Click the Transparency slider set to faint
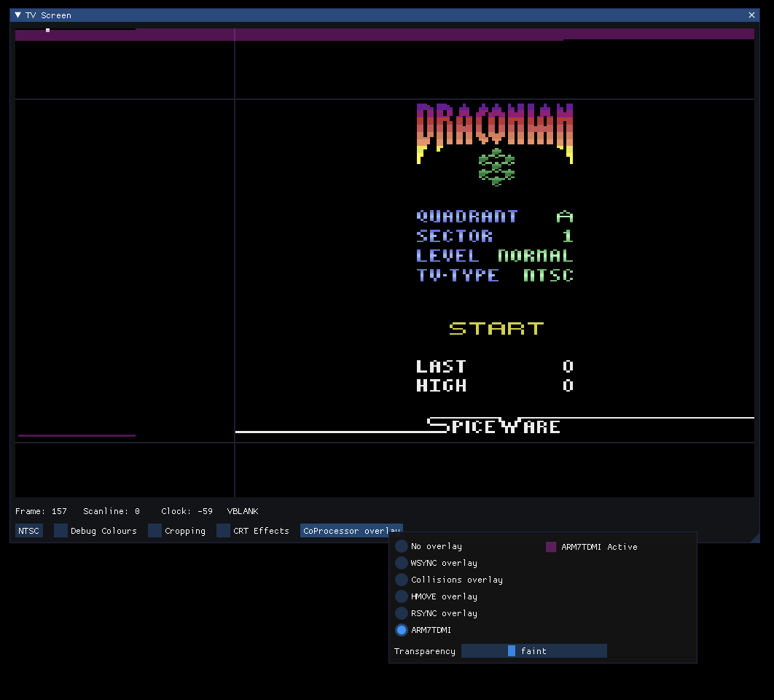Viewport: 774px width, 700px height. [x=533, y=651]
